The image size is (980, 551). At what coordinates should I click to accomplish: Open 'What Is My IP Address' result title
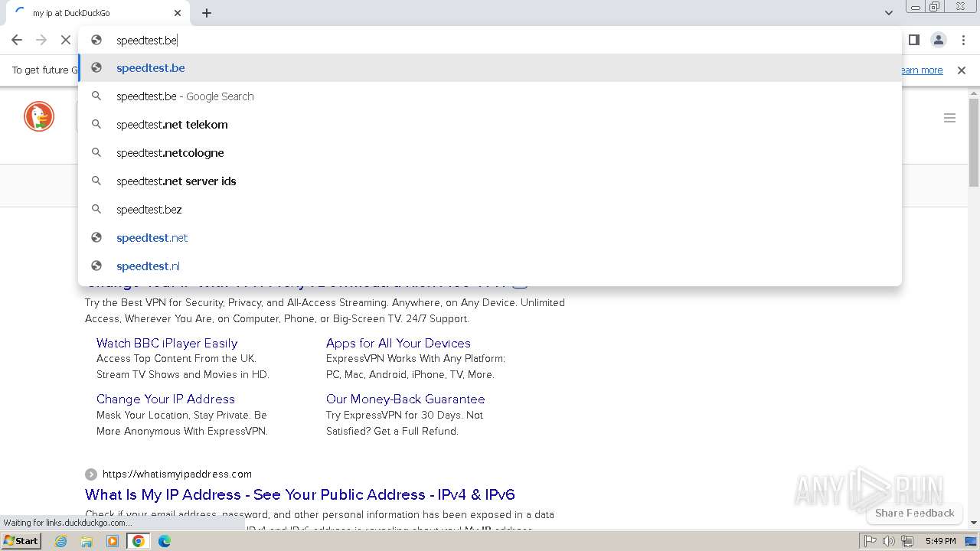(300, 494)
